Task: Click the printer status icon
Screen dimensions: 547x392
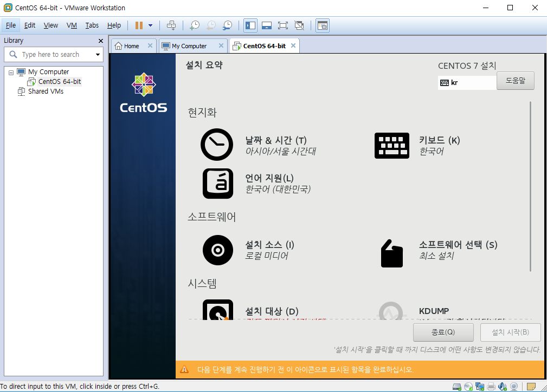Action: (x=491, y=387)
